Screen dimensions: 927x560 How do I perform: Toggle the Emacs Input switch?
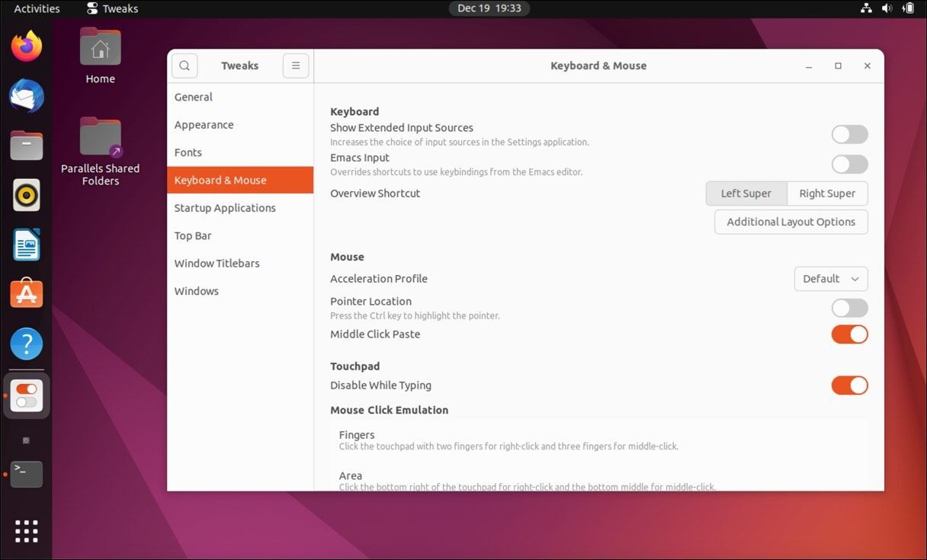pyautogui.click(x=849, y=165)
